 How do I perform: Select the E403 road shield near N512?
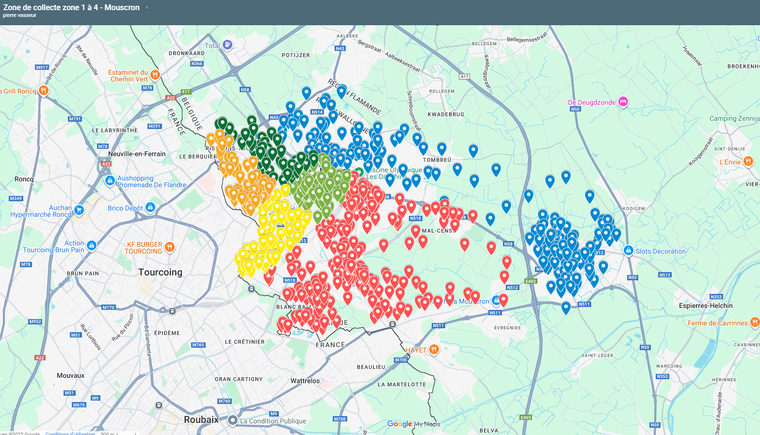click(531, 281)
